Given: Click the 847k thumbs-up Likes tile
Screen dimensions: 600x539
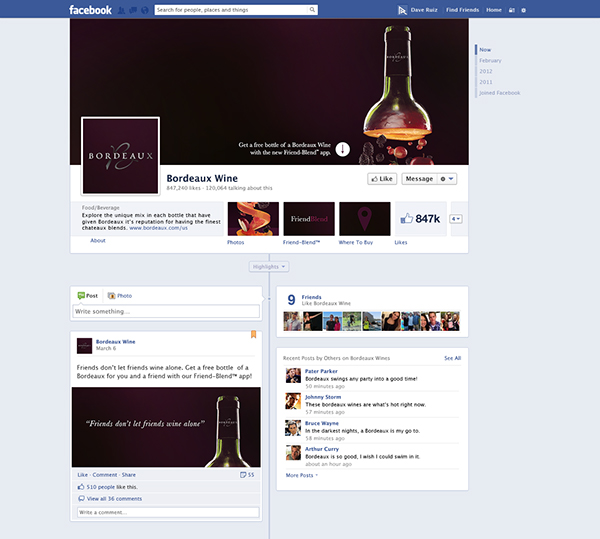Looking at the screenshot, I should point(421,219).
